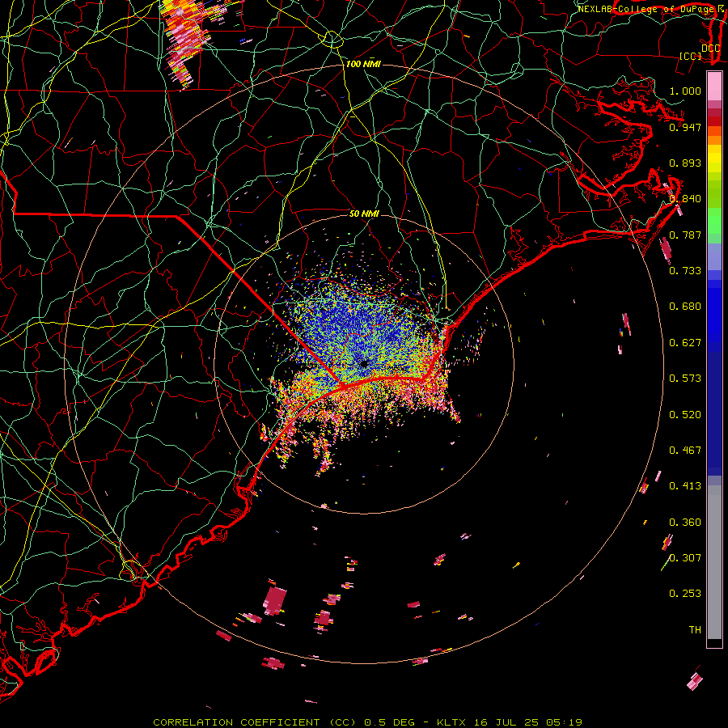Click the 0.733 color scale value
This screenshot has height=728, width=728.
coord(685,271)
